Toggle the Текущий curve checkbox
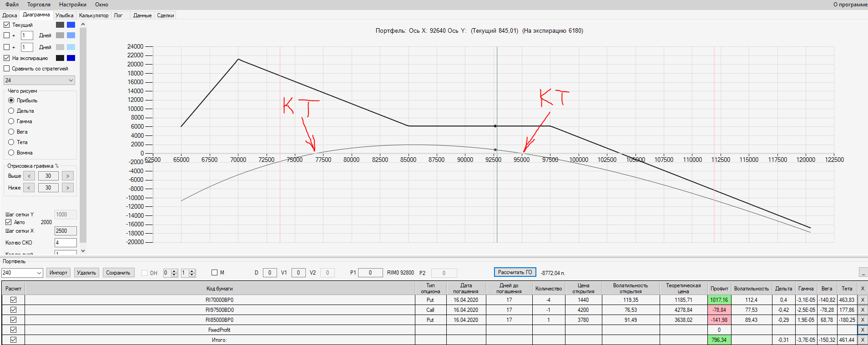This screenshot has width=868, height=345. pyautogui.click(x=7, y=25)
